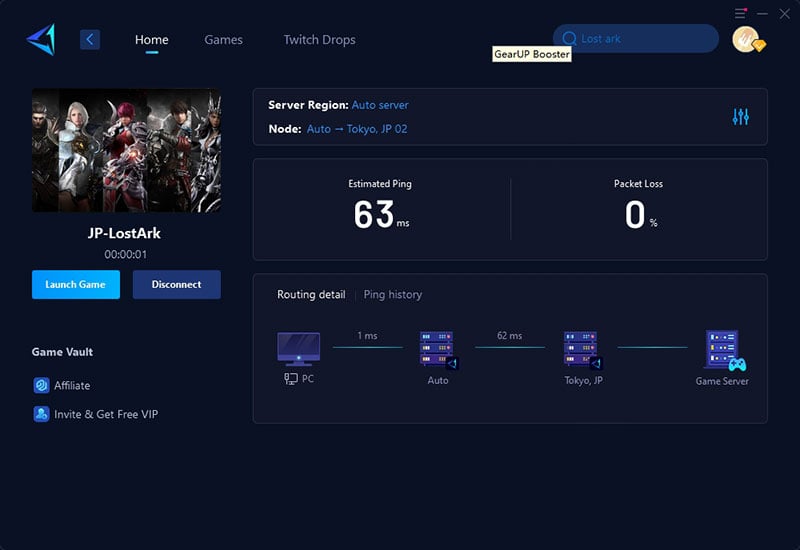Click the Disconnect button
This screenshot has width=800, height=550.
(x=177, y=285)
